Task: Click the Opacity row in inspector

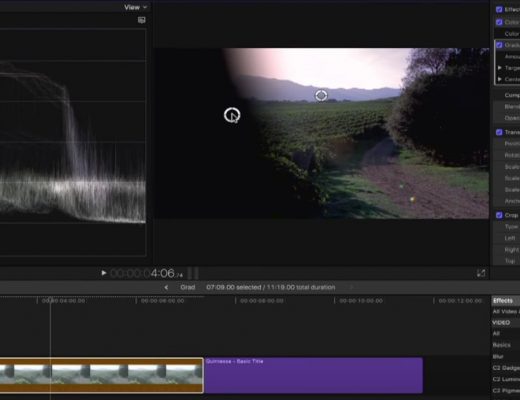Action: tap(507, 118)
